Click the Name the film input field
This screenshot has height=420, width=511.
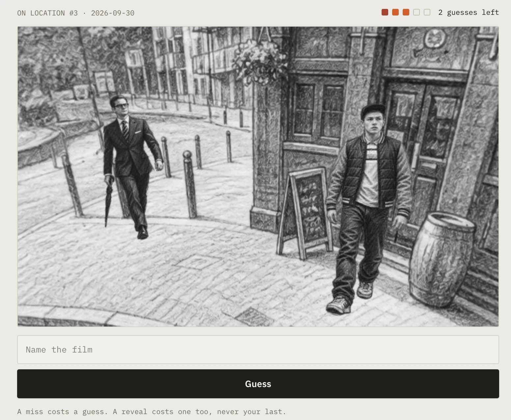pos(258,350)
